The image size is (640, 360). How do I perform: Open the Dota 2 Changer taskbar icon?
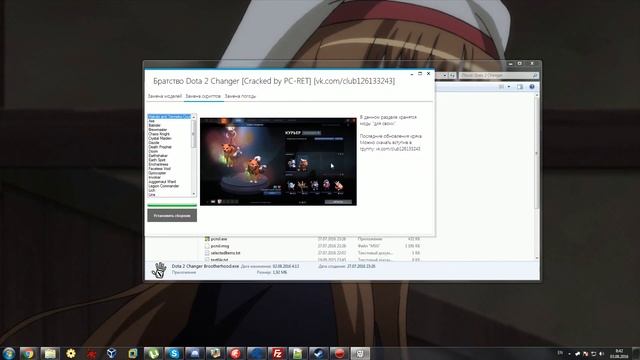pos(360,353)
